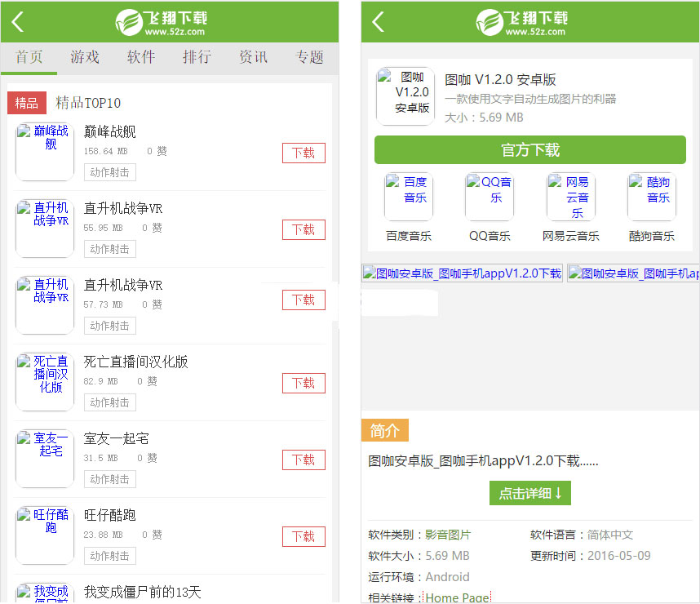Open the 死亡直播间汉化版 title link
Image resolution: width=700 pixels, height=604 pixels.
pyautogui.click(x=135, y=362)
